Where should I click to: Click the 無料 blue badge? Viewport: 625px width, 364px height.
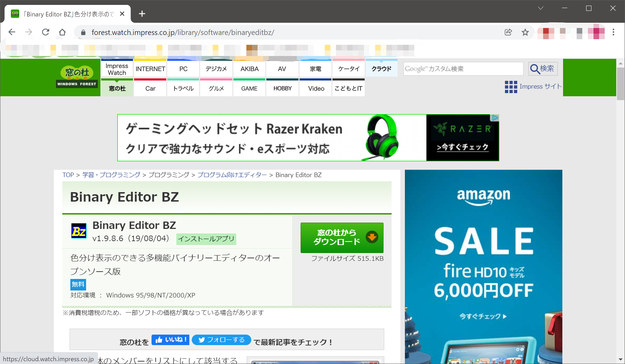click(x=78, y=284)
